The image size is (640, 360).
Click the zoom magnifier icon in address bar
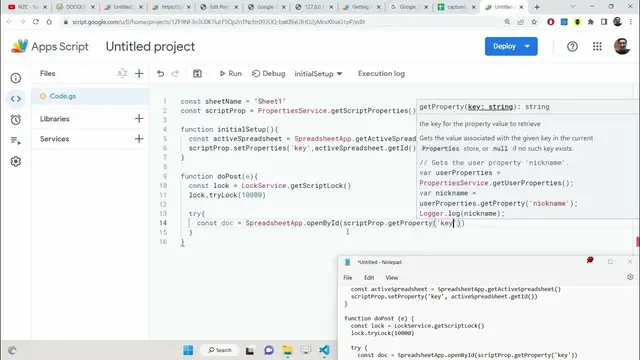click(507, 22)
